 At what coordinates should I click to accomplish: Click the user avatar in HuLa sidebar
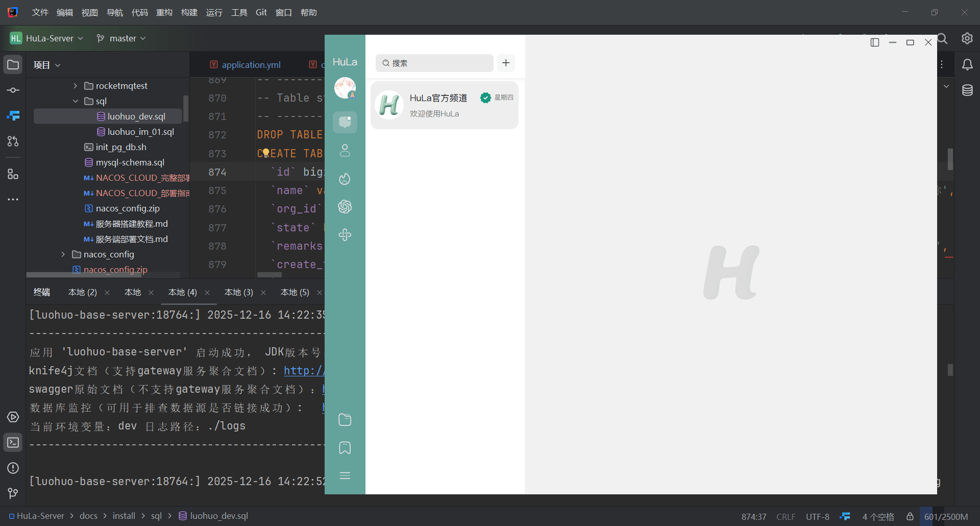coord(345,88)
